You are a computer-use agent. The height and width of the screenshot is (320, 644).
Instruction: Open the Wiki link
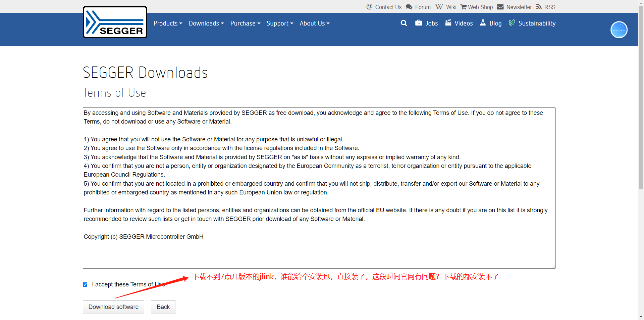point(451,7)
